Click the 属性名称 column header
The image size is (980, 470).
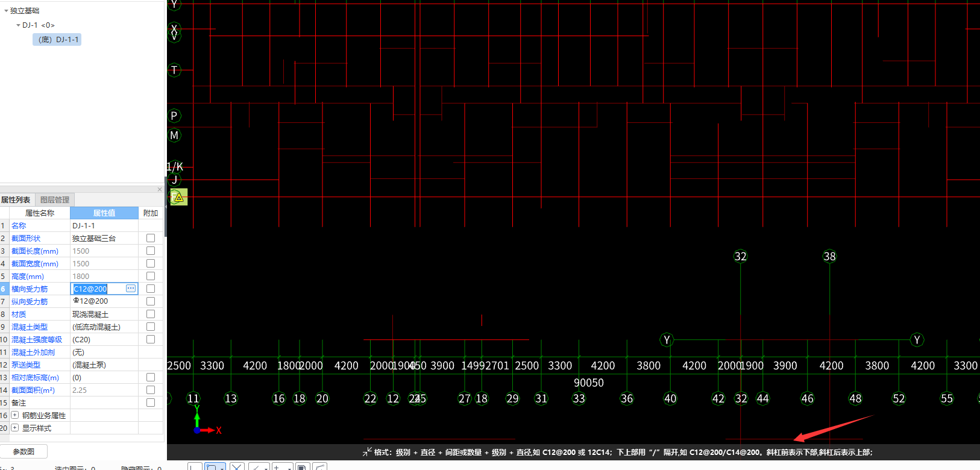40,213
